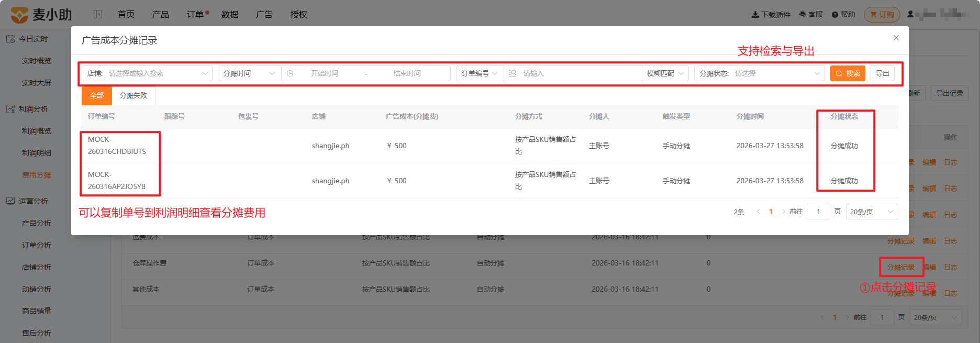Screen dimensions: 980x343
Task: Open the 订单 menu
Action: (x=195, y=14)
